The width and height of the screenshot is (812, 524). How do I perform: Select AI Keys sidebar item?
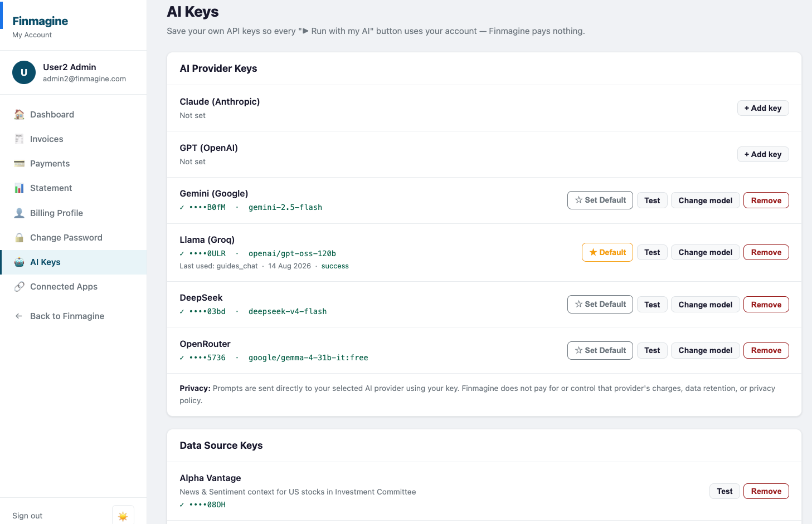[x=74, y=262]
